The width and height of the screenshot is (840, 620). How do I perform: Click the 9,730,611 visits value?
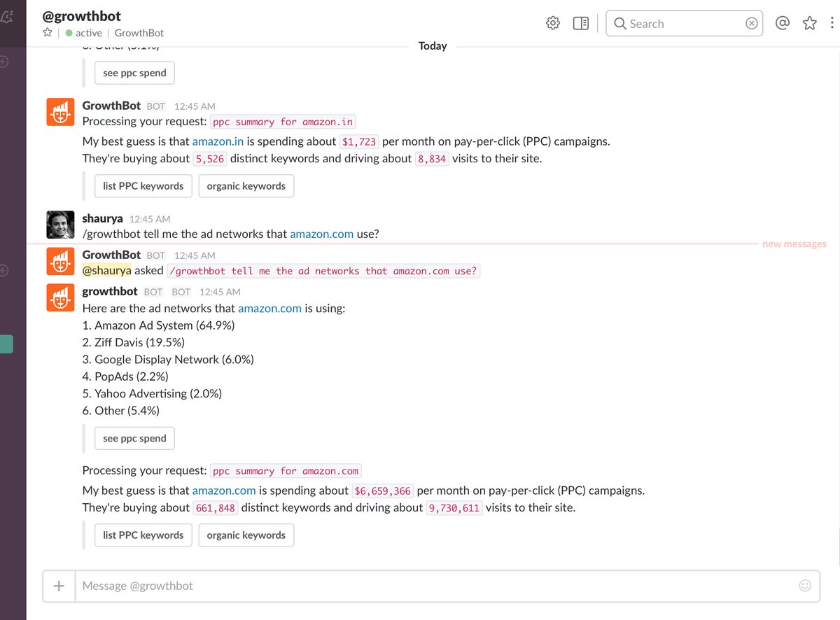pyautogui.click(x=454, y=508)
